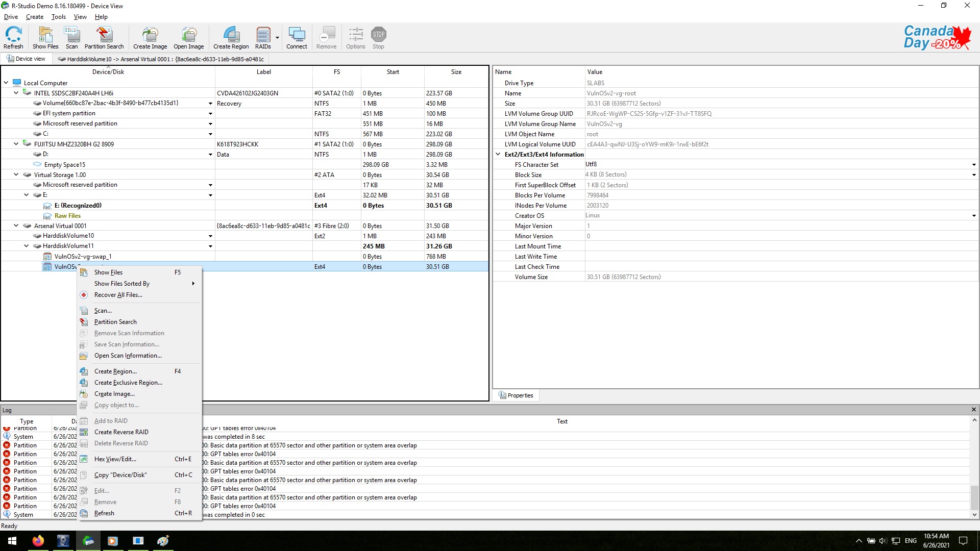Viewport: 980px width, 551px height.
Task: Open Firefox from the taskbar
Action: pos(38,541)
